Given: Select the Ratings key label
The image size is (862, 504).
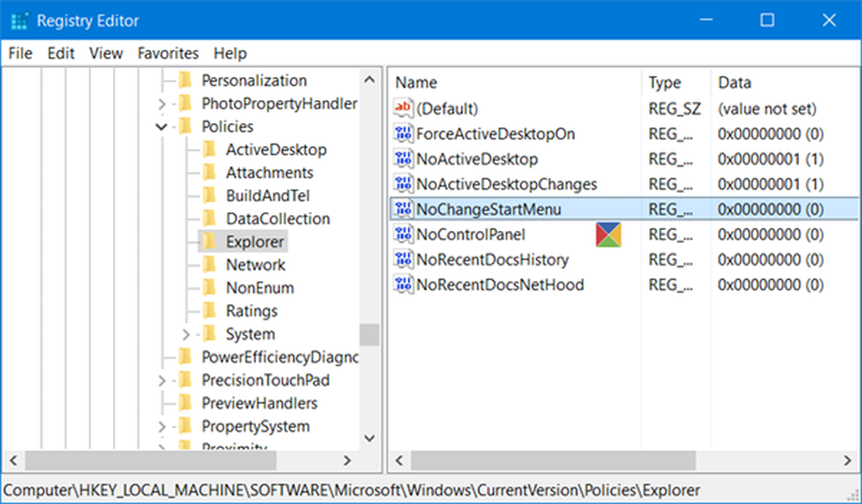Looking at the screenshot, I should click(252, 311).
